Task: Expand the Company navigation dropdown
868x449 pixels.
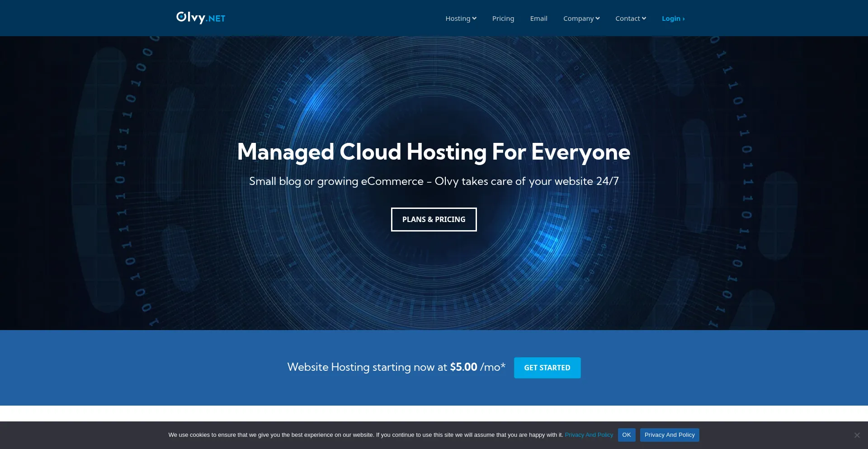Action: [x=579, y=19]
